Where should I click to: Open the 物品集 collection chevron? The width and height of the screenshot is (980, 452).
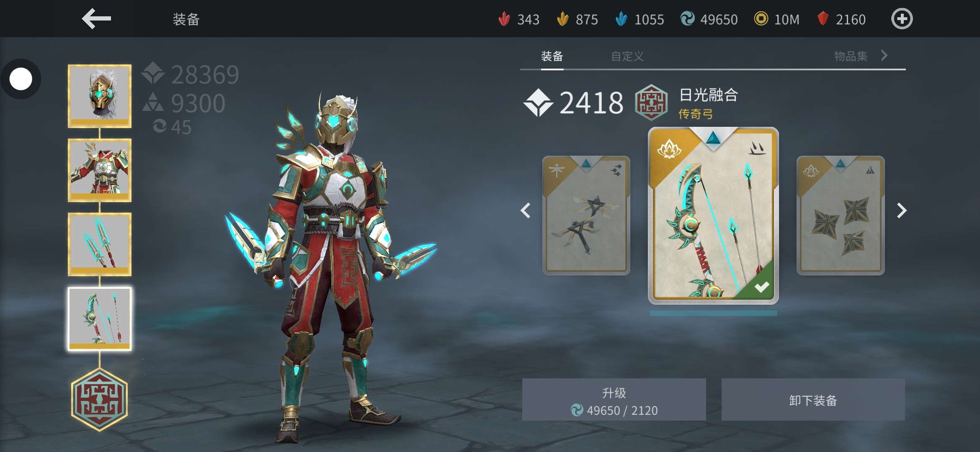pyautogui.click(x=884, y=55)
